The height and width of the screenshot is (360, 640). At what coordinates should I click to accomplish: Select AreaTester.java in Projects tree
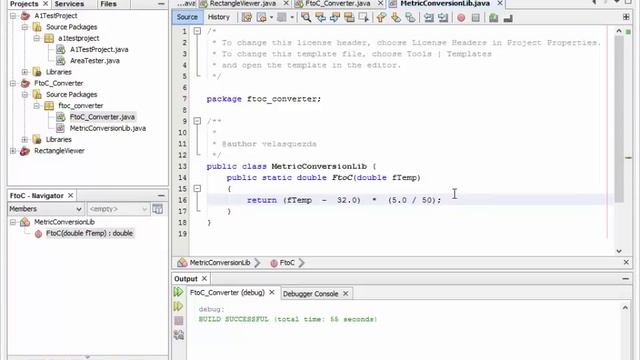95,61
